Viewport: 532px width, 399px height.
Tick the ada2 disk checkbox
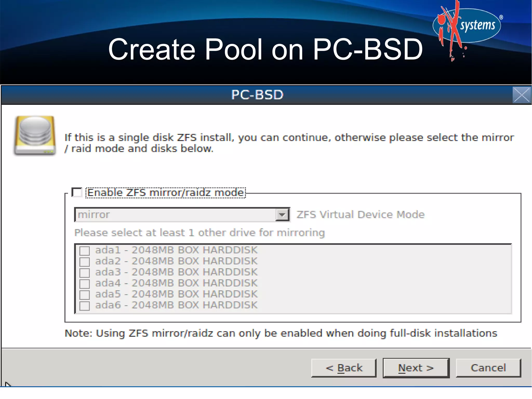(x=84, y=262)
